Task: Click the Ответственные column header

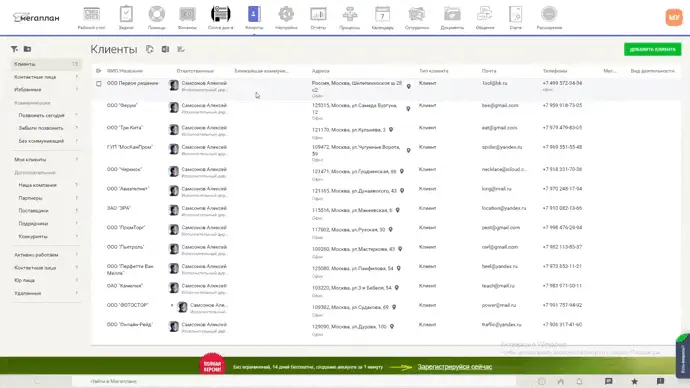Action: pyautogui.click(x=195, y=71)
